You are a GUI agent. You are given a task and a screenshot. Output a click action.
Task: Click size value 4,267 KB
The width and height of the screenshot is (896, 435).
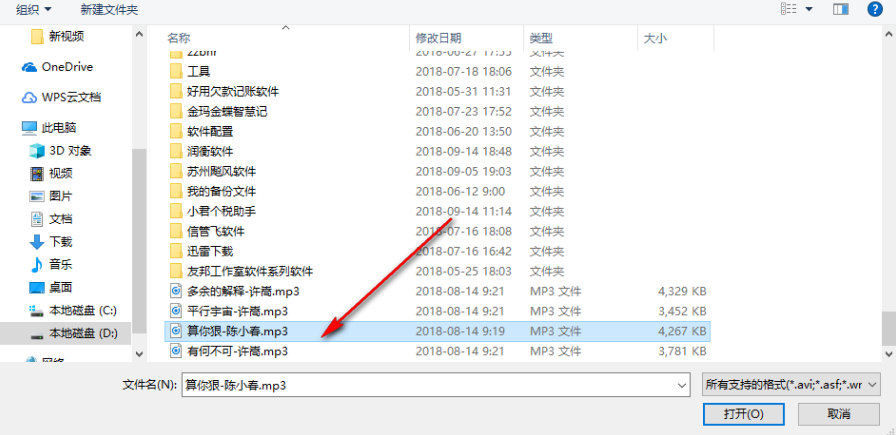pyautogui.click(x=682, y=331)
